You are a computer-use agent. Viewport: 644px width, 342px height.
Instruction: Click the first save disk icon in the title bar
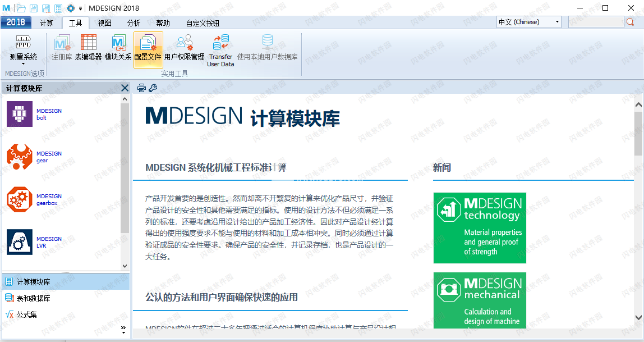34,8
